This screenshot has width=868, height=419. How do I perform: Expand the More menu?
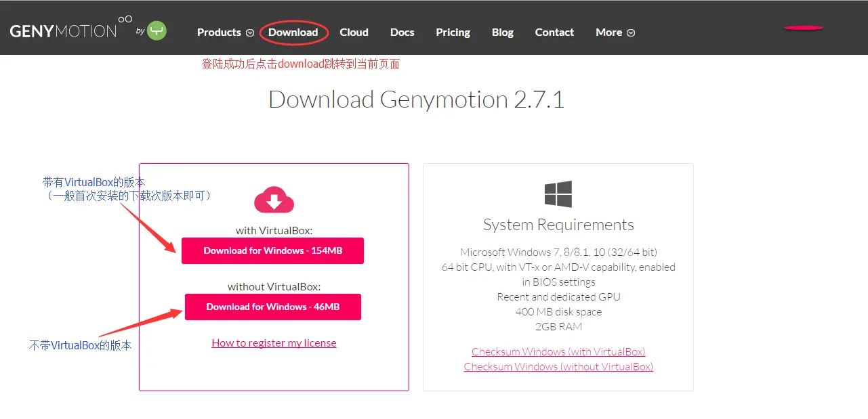pyautogui.click(x=615, y=32)
